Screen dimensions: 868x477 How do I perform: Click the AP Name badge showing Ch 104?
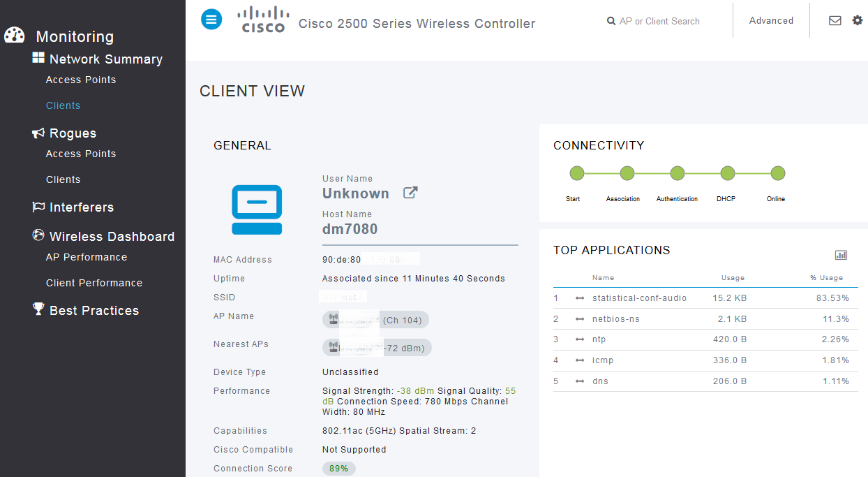pos(375,320)
